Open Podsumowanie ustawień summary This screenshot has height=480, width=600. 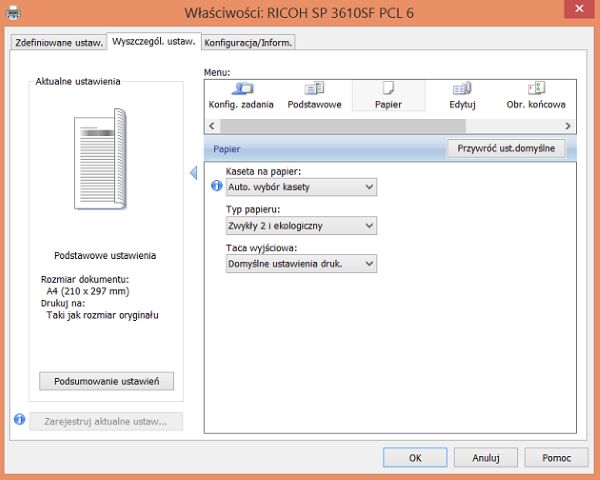[x=106, y=381]
